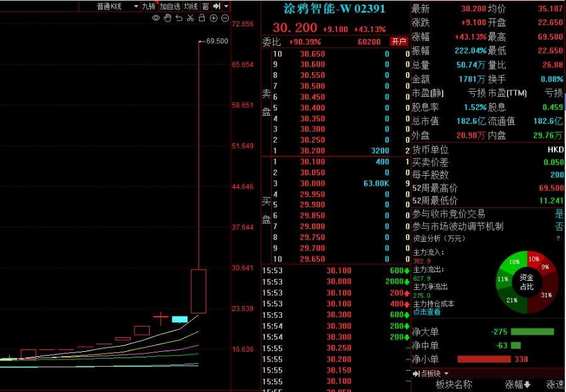Open the 普通K线 chart type dropdown
566x392 pixels.
117,6
